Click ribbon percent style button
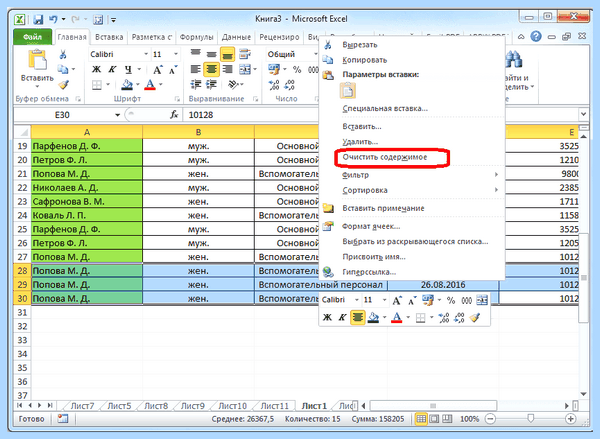The image size is (600, 439). click(x=297, y=69)
